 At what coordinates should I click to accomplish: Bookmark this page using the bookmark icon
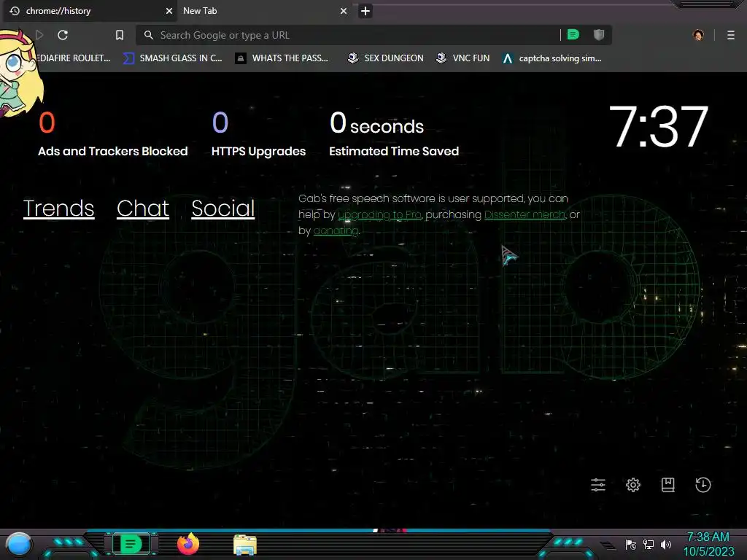pos(120,35)
